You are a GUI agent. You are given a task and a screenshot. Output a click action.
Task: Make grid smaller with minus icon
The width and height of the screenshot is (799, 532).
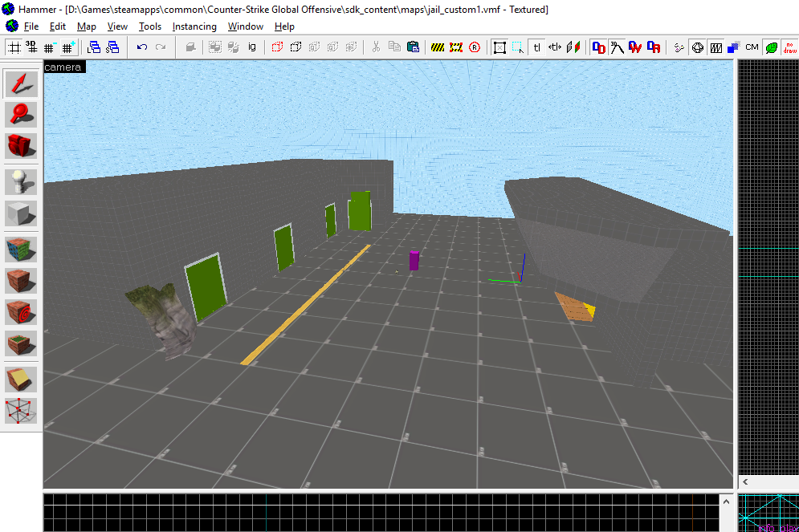coord(50,47)
